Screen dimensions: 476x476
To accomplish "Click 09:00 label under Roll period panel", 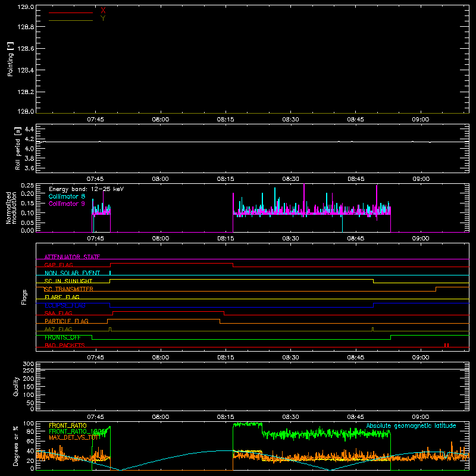I will [421, 179].
